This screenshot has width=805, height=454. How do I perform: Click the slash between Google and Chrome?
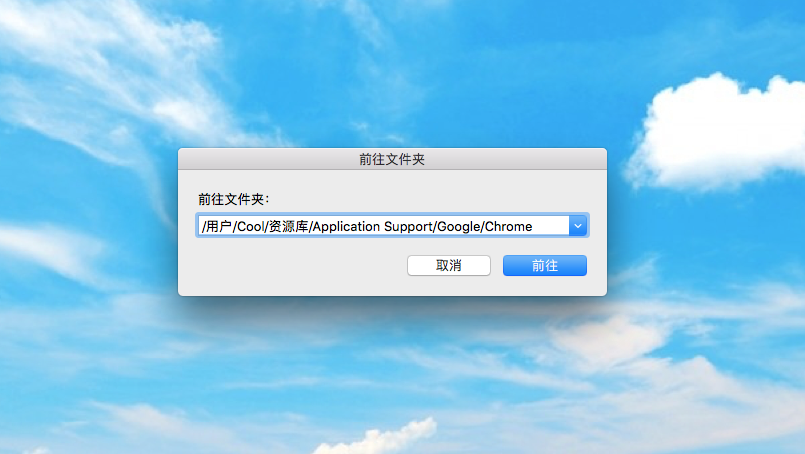pos(483,226)
